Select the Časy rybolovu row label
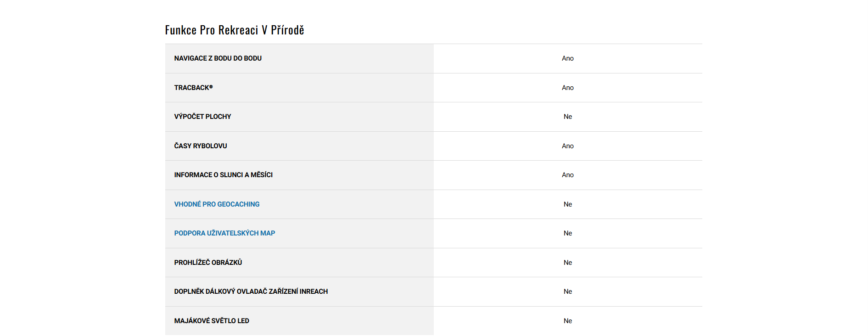 (201, 146)
